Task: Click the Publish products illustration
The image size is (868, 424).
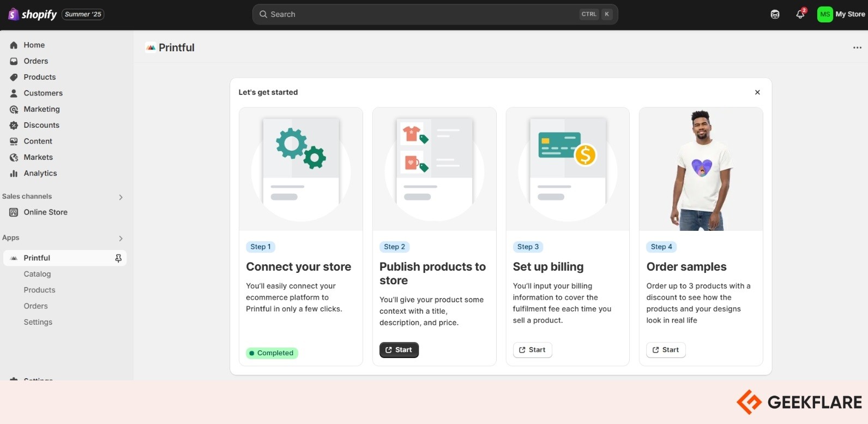Action: 435,169
